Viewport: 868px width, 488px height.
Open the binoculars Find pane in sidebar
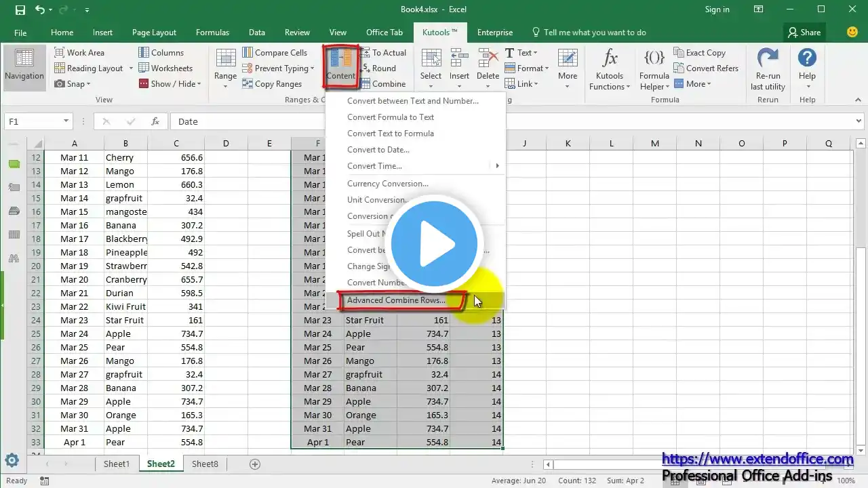pos(14,258)
